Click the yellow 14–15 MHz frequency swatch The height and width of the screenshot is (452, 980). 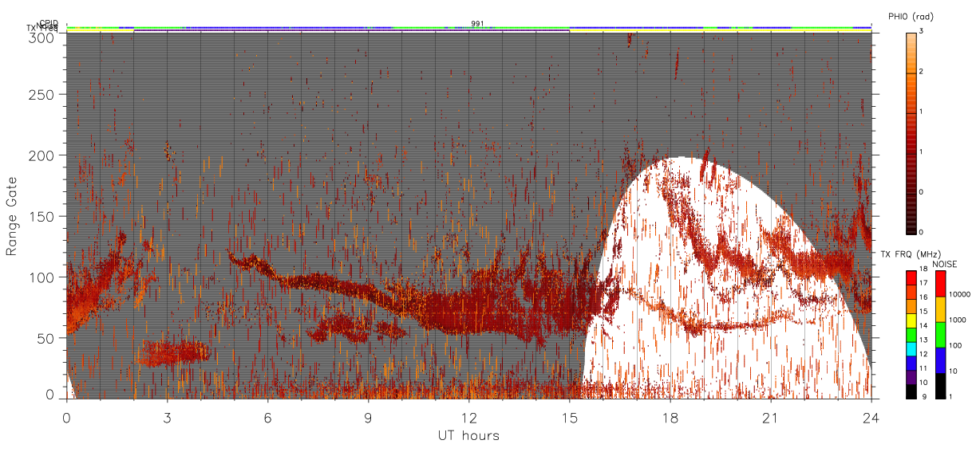point(911,320)
